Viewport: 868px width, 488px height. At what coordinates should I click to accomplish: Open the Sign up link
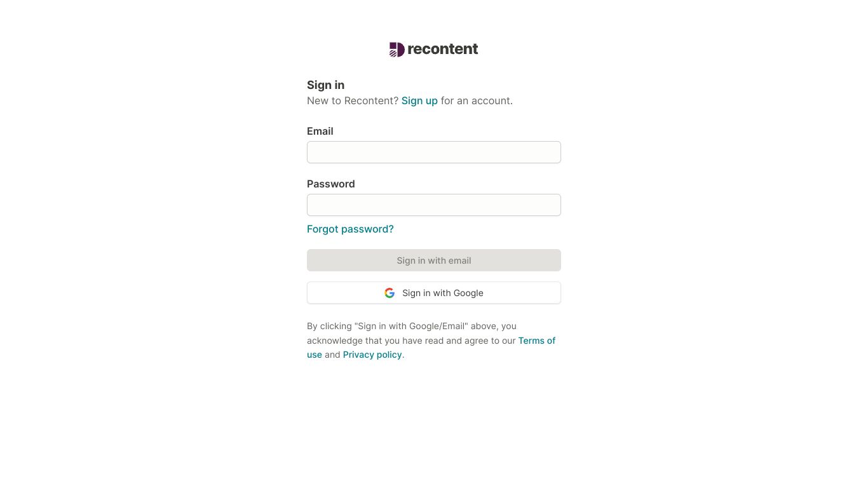(419, 101)
